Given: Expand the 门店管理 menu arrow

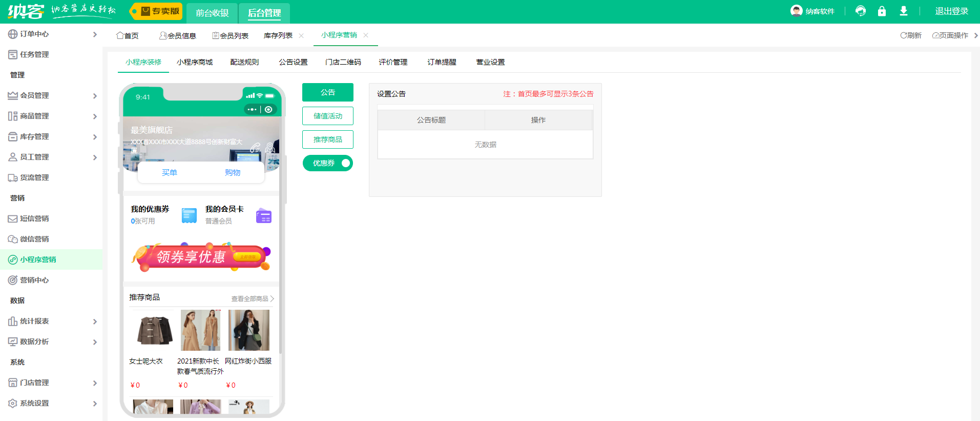Looking at the screenshot, I should 95,383.
